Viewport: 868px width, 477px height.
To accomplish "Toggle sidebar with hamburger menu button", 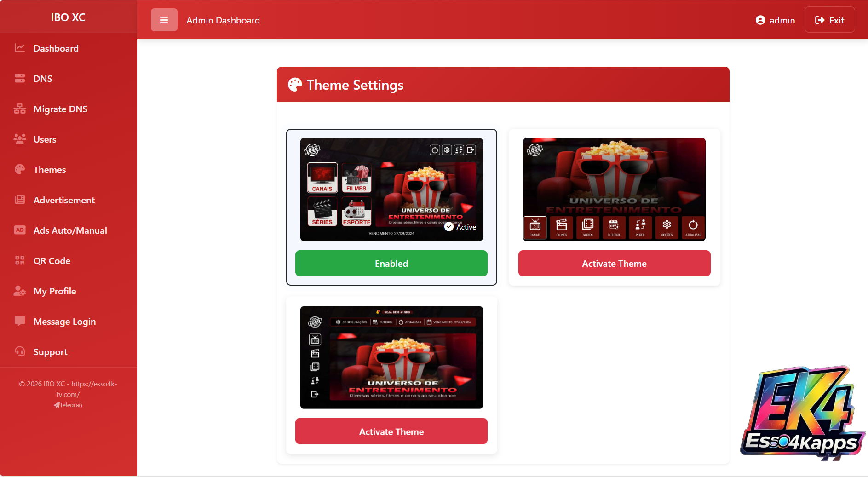I will pos(164,20).
